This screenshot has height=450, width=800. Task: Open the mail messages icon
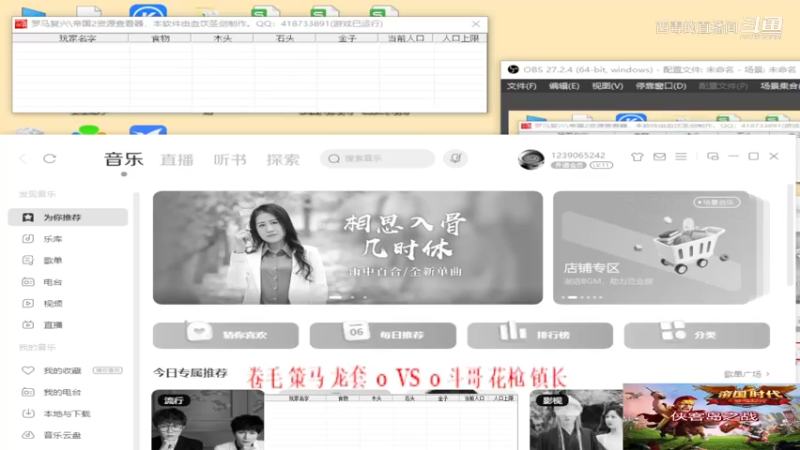[659, 157]
